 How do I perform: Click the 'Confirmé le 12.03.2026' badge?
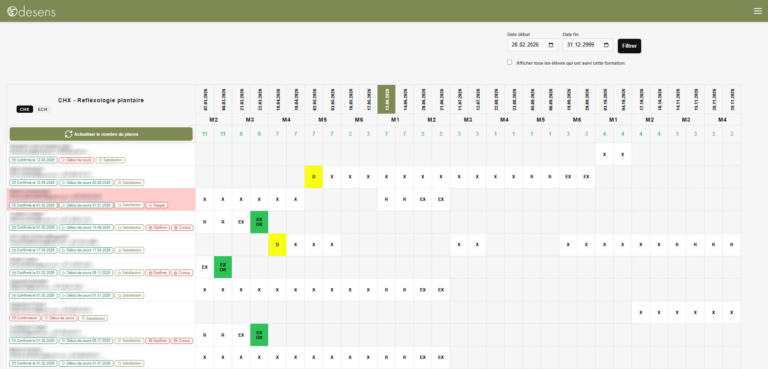tap(33, 160)
